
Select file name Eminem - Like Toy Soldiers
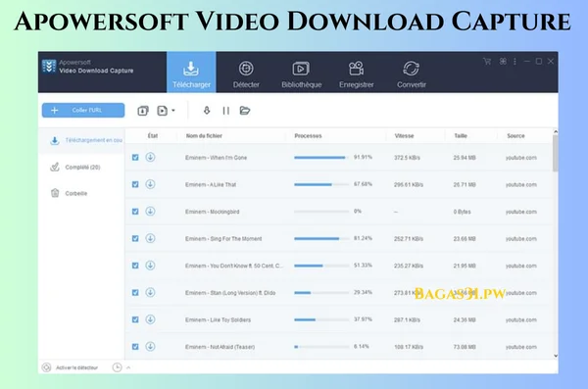tap(218, 319)
